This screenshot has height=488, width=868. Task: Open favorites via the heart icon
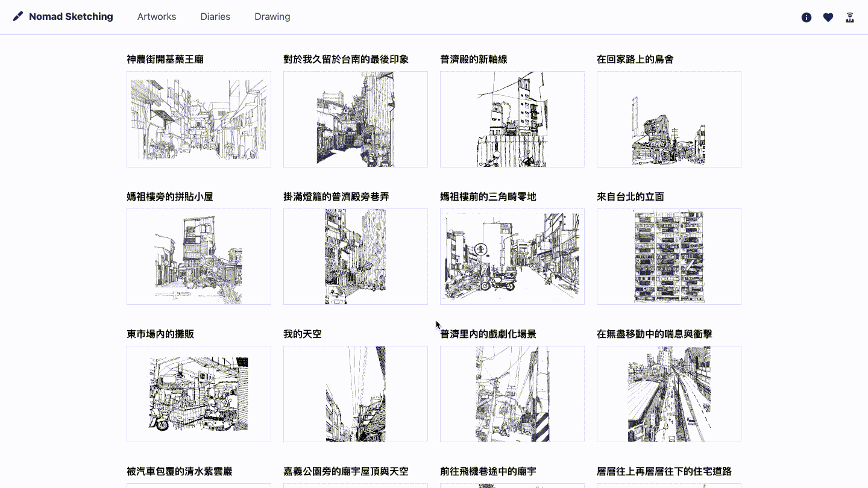point(828,17)
